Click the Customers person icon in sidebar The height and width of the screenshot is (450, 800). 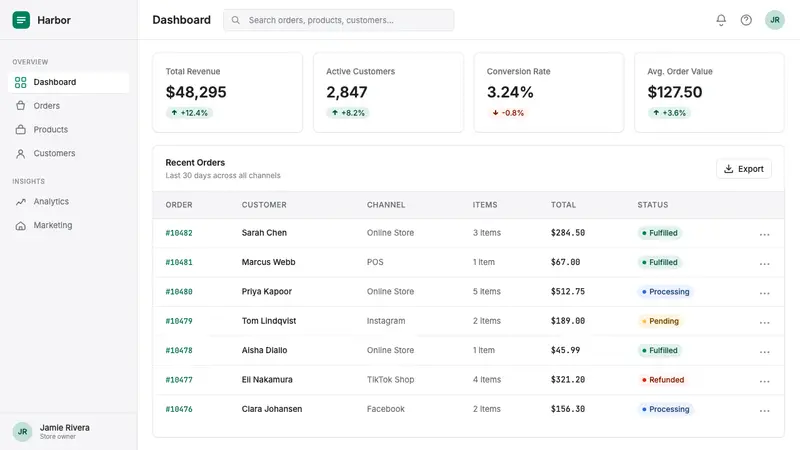20,154
